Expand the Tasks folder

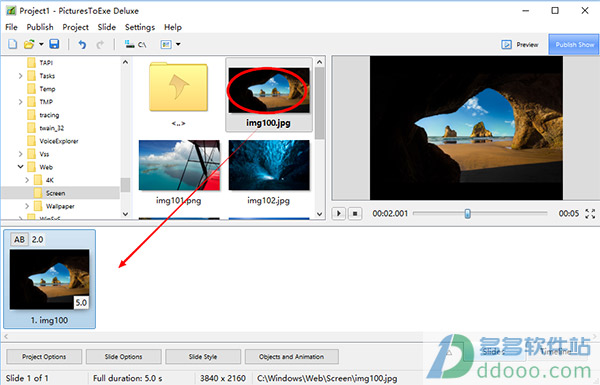tap(20, 76)
